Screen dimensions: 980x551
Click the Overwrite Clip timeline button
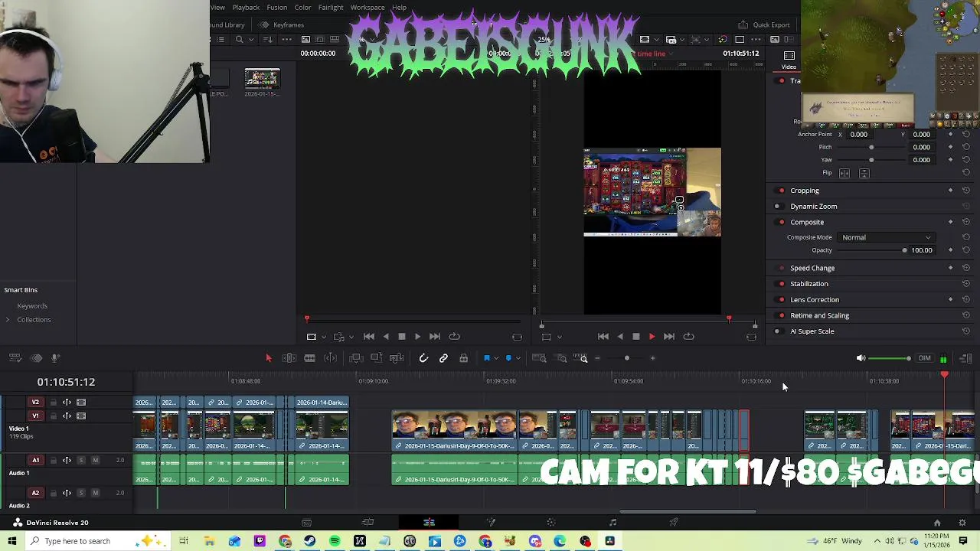coord(376,358)
